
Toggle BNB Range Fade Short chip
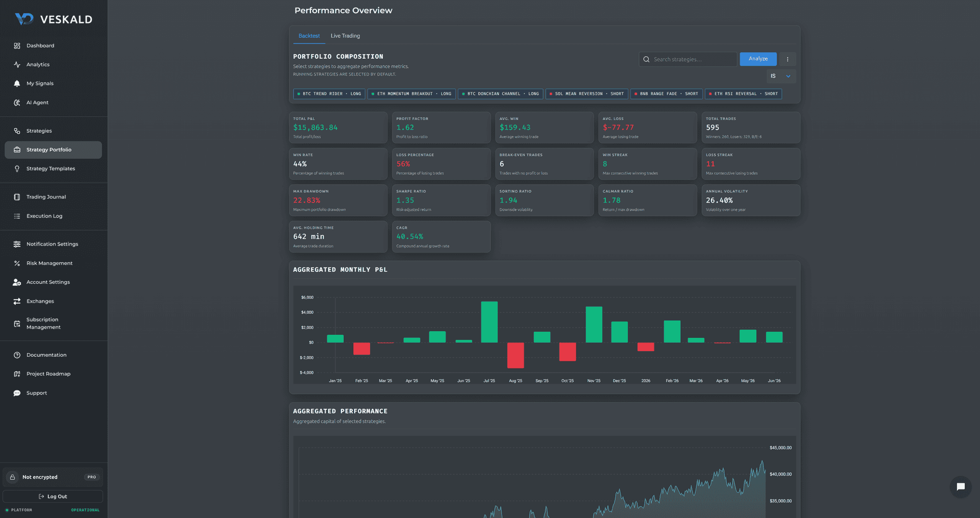(x=666, y=94)
